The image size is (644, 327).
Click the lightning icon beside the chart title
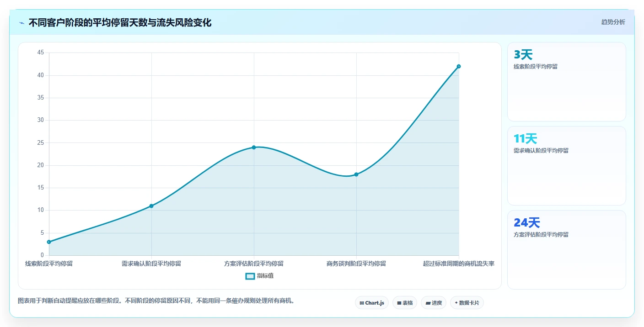tap(21, 23)
